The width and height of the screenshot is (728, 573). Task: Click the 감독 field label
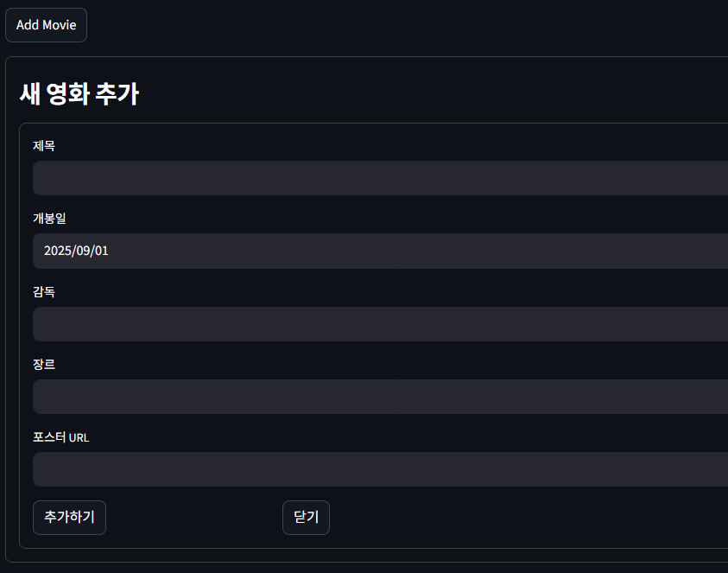pyautogui.click(x=44, y=291)
